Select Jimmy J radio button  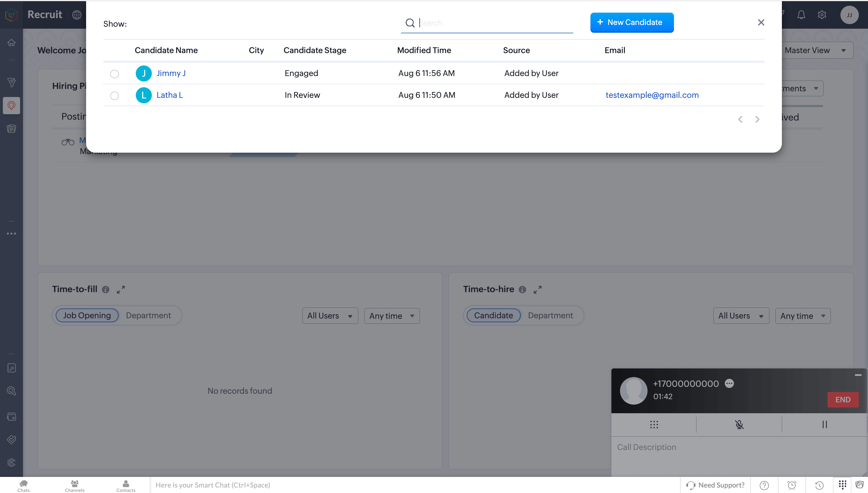point(115,74)
